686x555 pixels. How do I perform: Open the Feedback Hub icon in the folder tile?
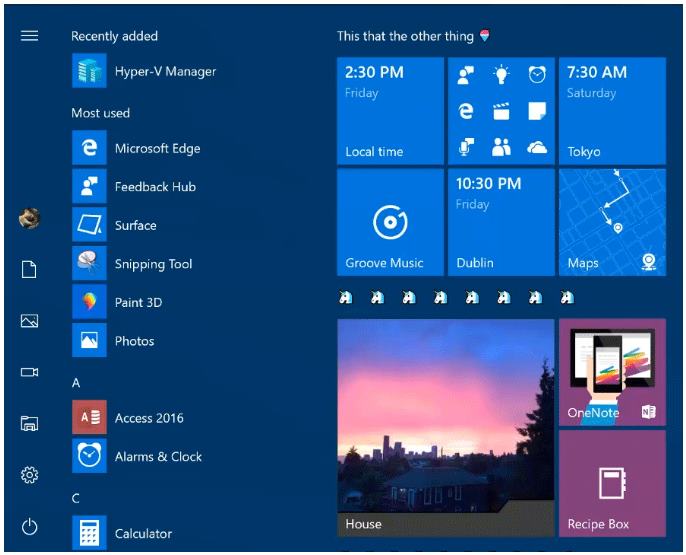466,75
